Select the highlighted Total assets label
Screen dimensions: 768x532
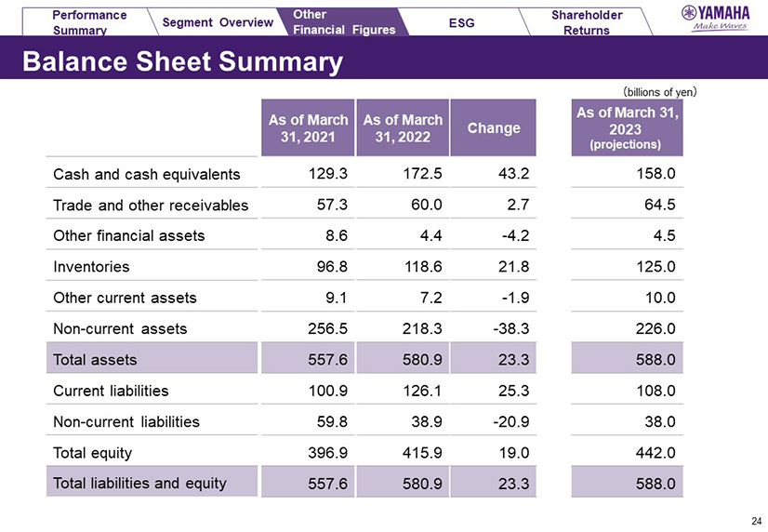coord(96,358)
